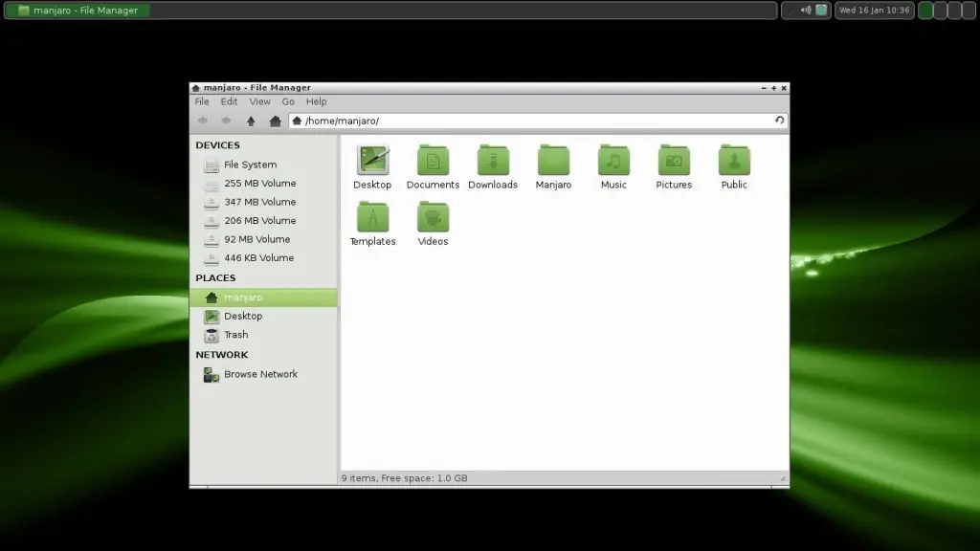Open the Pictures folder
The width and height of the screenshot is (980, 551).
tap(674, 166)
